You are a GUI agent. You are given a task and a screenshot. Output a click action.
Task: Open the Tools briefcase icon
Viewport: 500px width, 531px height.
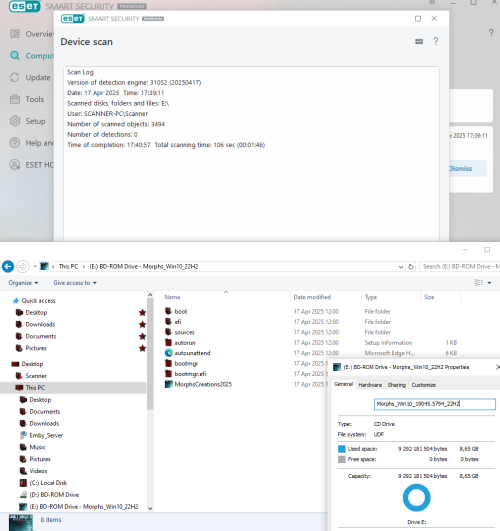click(15, 99)
